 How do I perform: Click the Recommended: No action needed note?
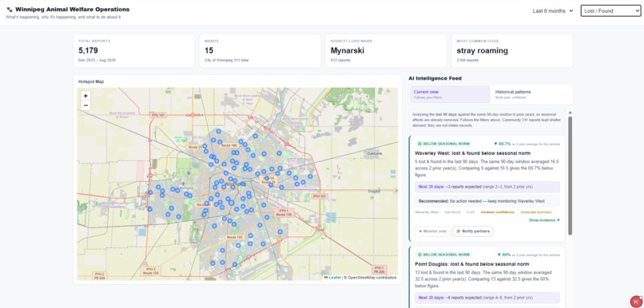point(487,201)
